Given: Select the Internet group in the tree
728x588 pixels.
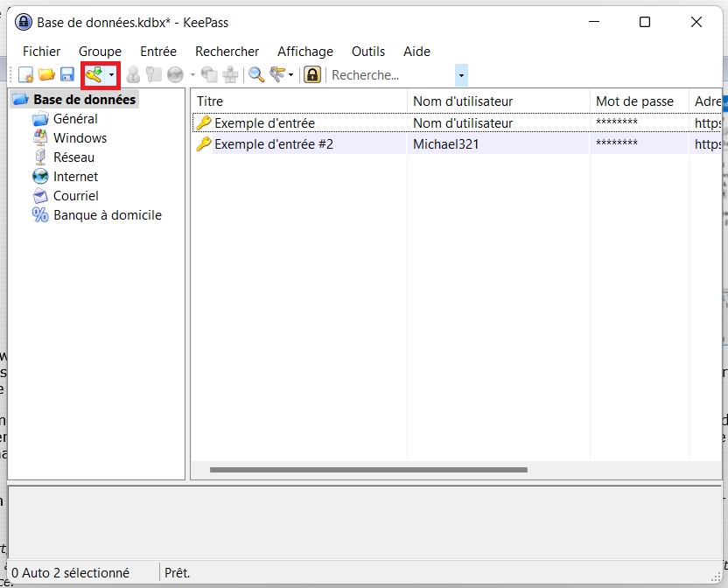Looking at the screenshot, I should point(75,177).
